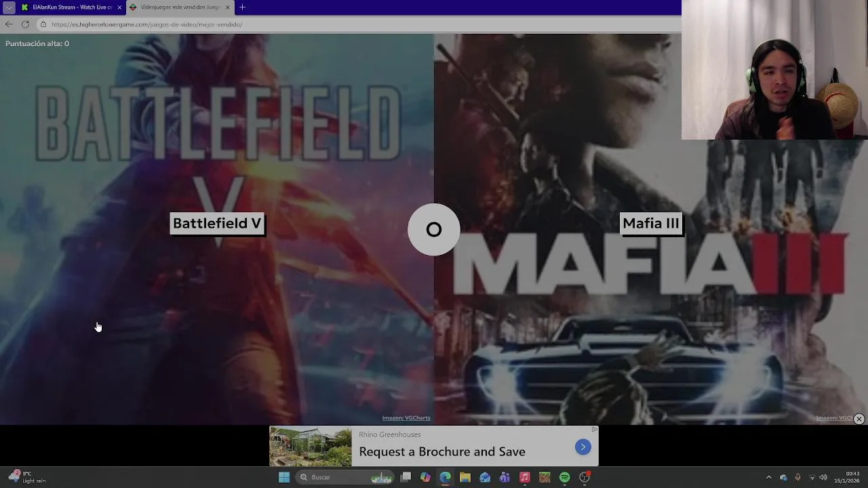Viewport: 868px width, 488px height.
Task: Open the volume speaker tray icon
Action: point(823,477)
